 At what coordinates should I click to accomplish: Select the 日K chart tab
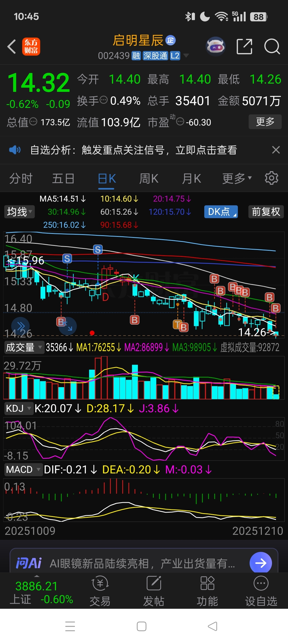(x=107, y=179)
